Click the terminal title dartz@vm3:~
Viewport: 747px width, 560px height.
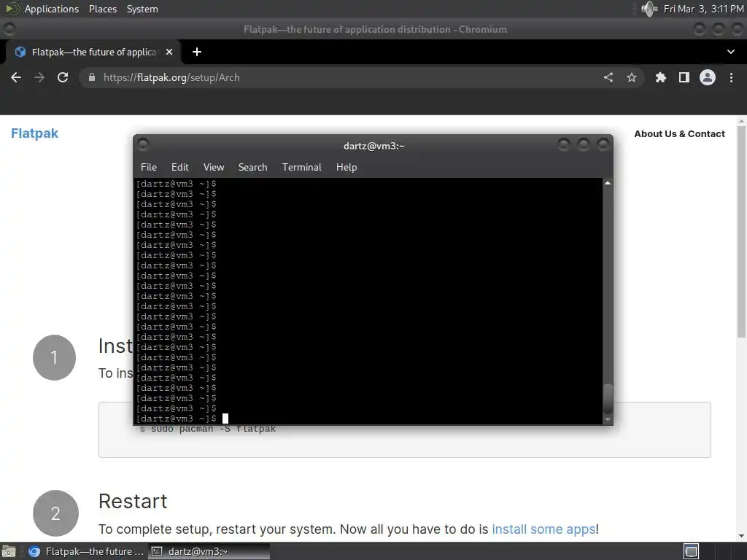(x=374, y=146)
